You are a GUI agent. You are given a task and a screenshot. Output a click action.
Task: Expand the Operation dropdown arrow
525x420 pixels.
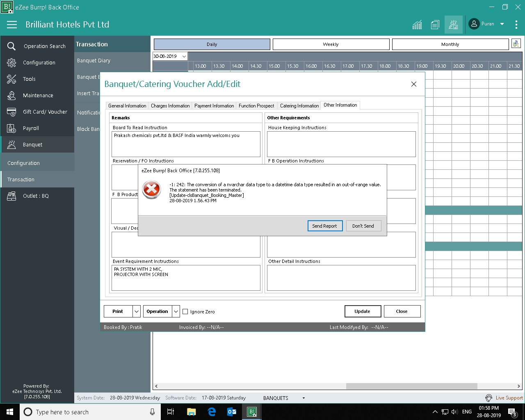(176, 311)
